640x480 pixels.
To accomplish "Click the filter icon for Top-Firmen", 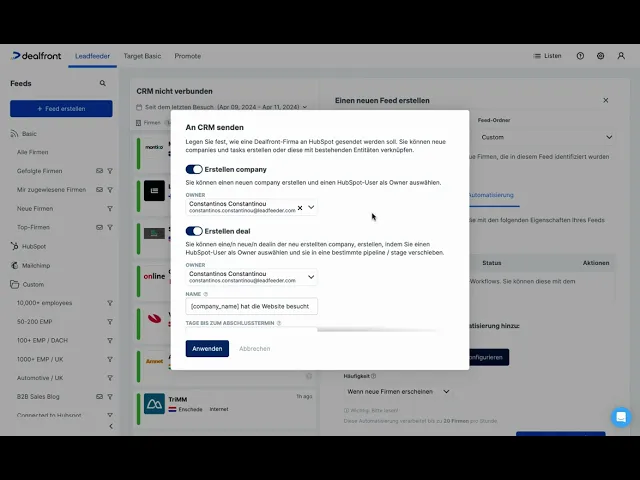I will tap(110, 227).
